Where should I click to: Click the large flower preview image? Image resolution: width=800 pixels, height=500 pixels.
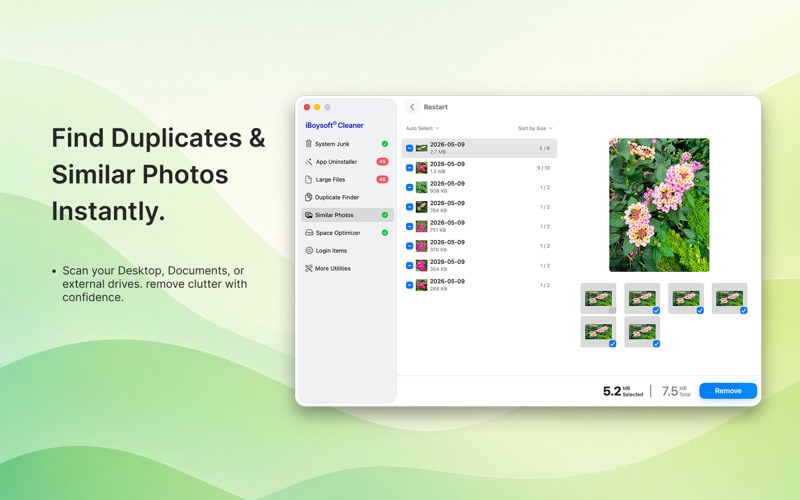[x=659, y=205]
